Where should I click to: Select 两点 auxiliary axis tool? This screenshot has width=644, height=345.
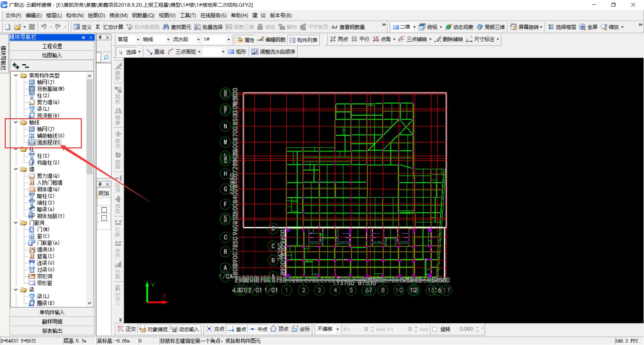pos(339,39)
